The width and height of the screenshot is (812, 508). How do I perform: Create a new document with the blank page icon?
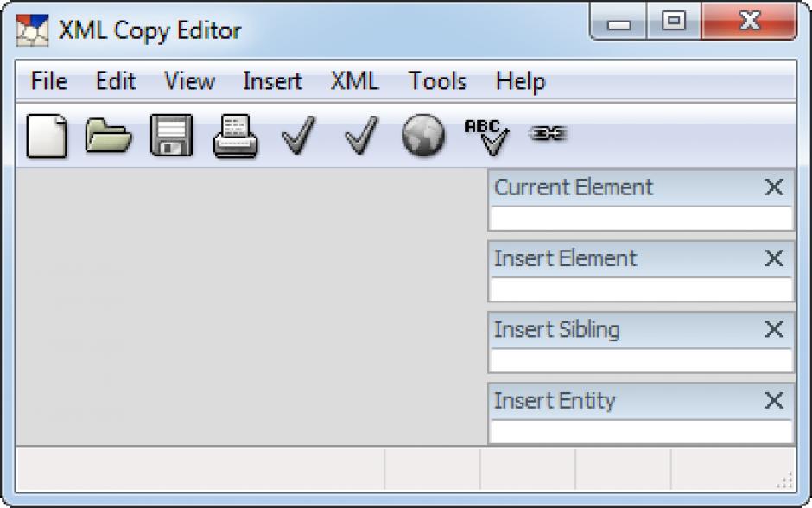click(x=47, y=136)
